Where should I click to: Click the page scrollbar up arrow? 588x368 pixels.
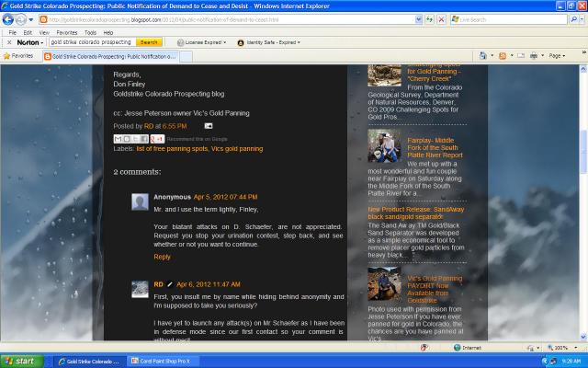coord(583,69)
